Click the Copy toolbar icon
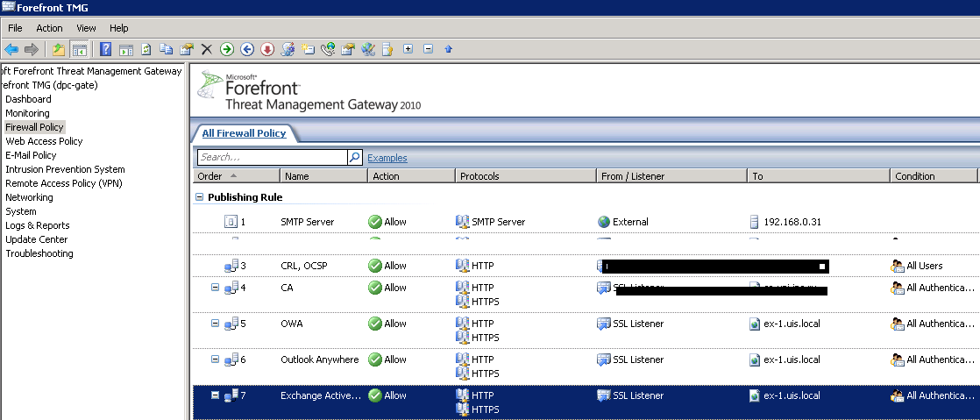Image resolution: width=980 pixels, height=420 pixels. [167, 49]
